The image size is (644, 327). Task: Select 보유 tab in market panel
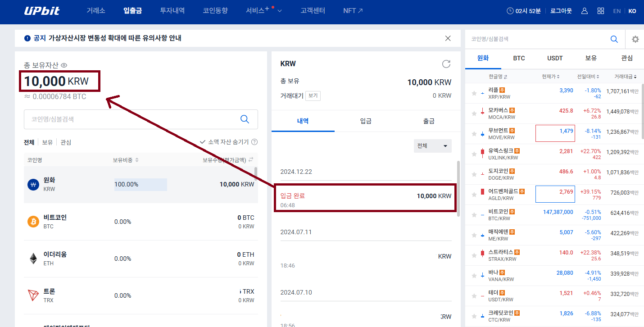click(x=591, y=58)
